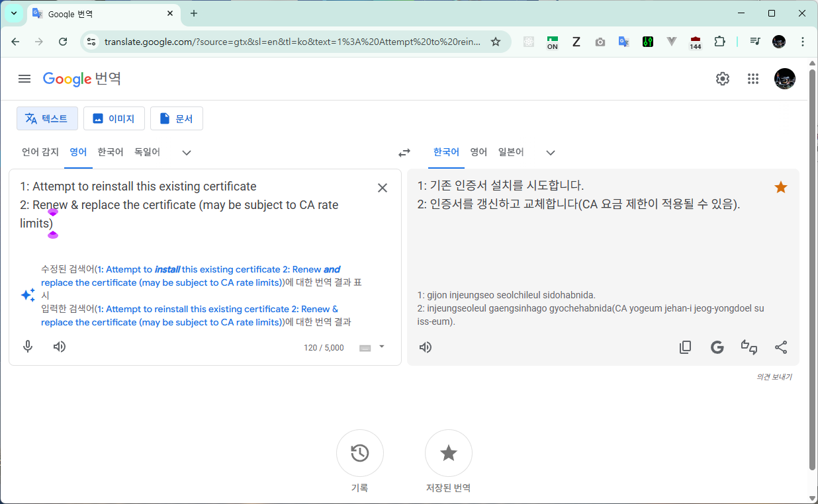Select 한국어 as source language
This screenshot has height=504, width=818.
tap(111, 152)
